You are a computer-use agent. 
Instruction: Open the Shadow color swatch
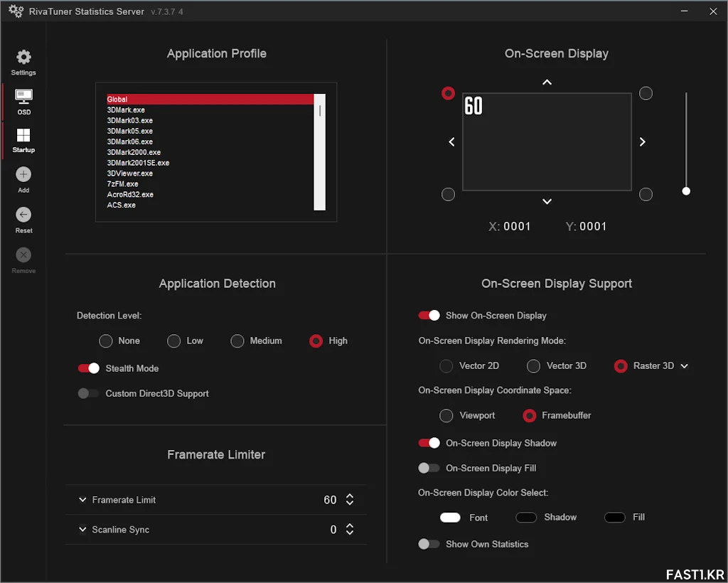pos(526,518)
